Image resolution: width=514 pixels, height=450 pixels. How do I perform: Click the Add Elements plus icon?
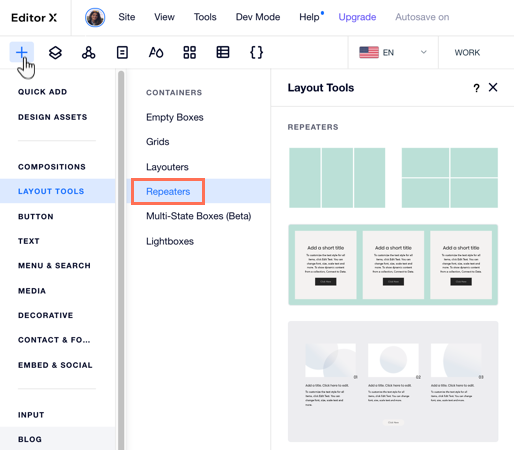(x=22, y=52)
